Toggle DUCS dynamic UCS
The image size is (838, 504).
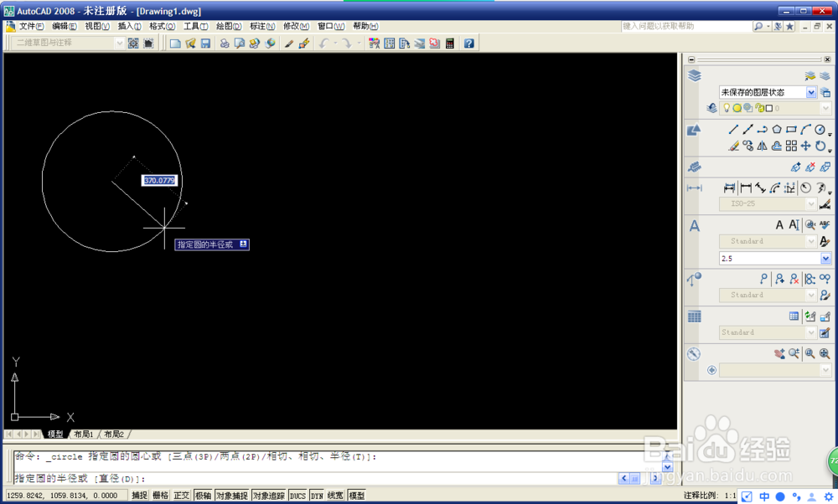pos(297,496)
